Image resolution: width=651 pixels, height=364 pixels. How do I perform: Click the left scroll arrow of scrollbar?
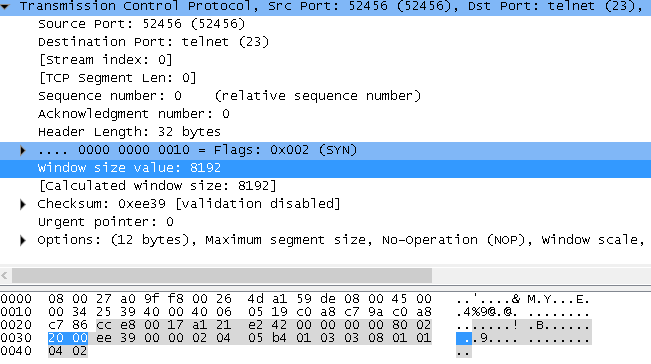coord(5,275)
